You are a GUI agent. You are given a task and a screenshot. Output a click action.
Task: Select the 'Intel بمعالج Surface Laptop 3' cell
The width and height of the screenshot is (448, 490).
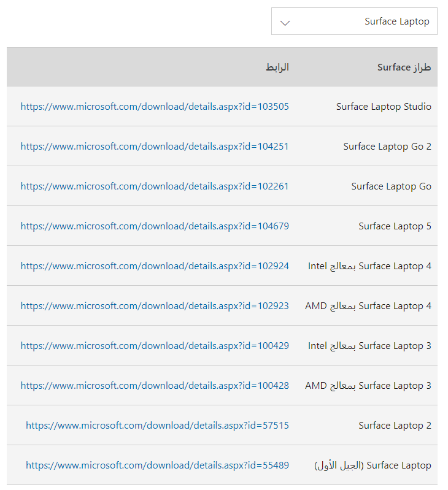click(x=369, y=346)
